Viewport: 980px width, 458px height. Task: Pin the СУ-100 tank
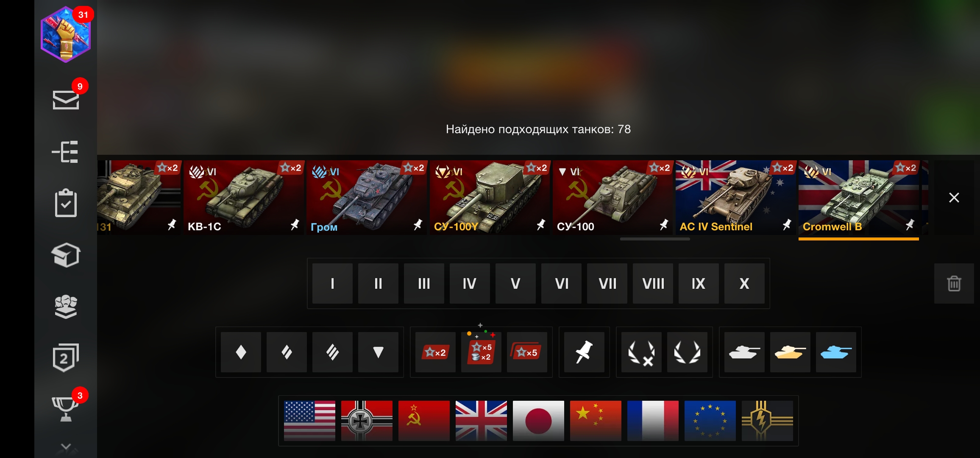click(664, 224)
